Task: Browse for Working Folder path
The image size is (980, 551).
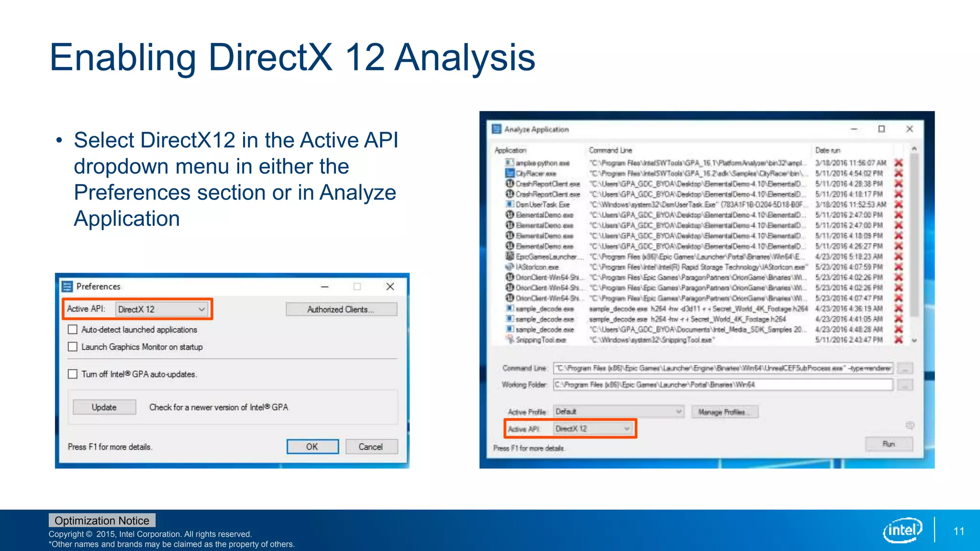Action: (x=904, y=385)
